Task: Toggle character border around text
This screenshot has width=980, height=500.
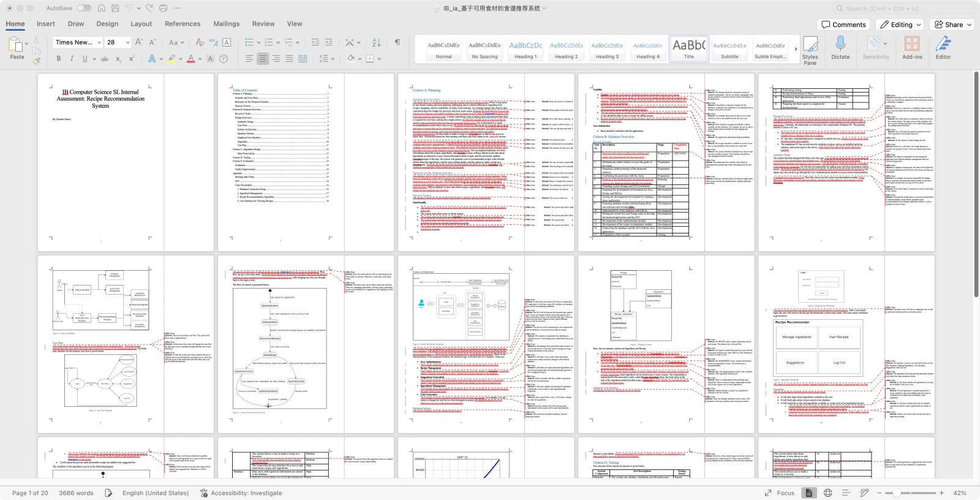Action: (227, 42)
